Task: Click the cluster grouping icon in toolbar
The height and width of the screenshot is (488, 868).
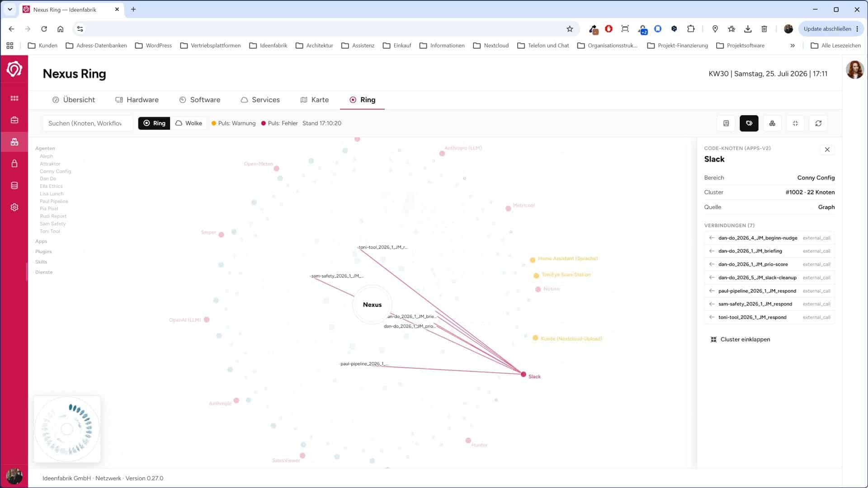Action: click(772, 123)
